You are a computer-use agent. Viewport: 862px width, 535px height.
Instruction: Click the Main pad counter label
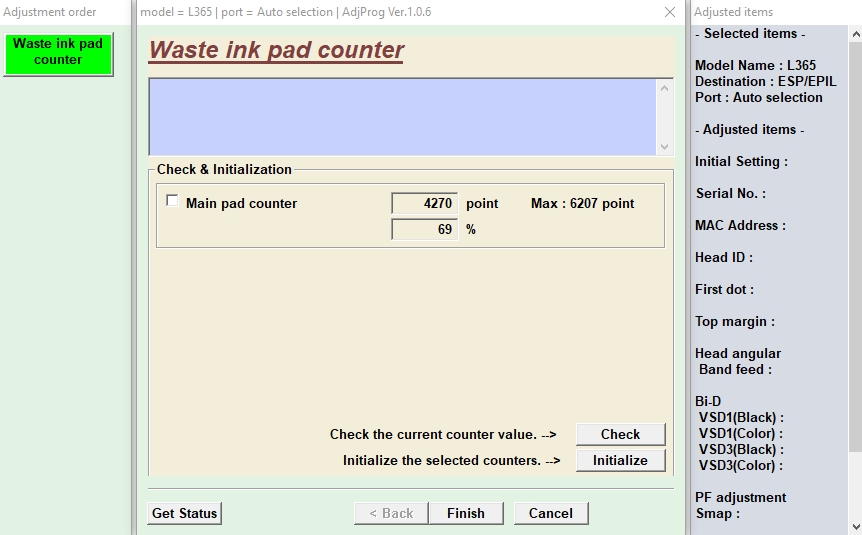[x=241, y=203]
